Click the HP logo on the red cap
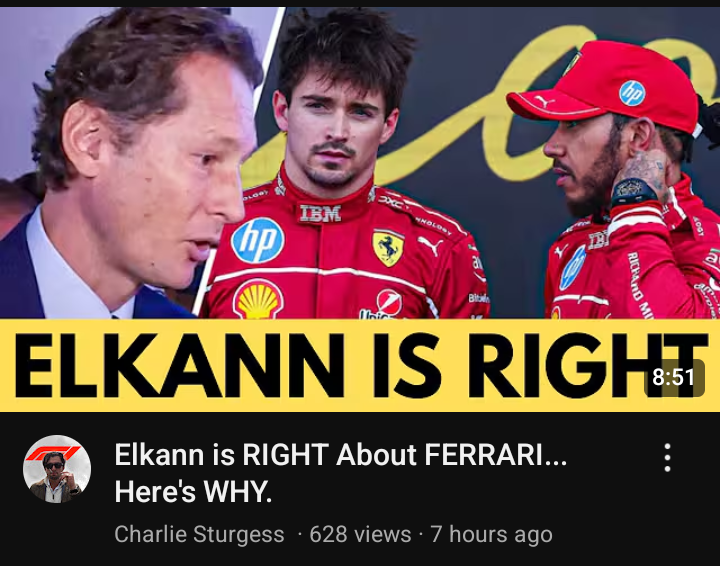This screenshot has width=720, height=566. (632, 94)
